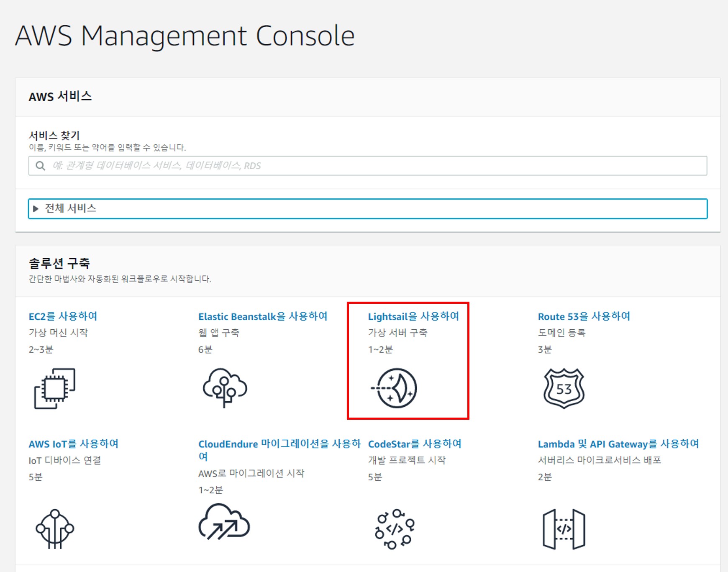The height and width of the screenshot is (572, 728).
Task: Click the EC2 virtual machine chip icon
Action: point(54,388)
